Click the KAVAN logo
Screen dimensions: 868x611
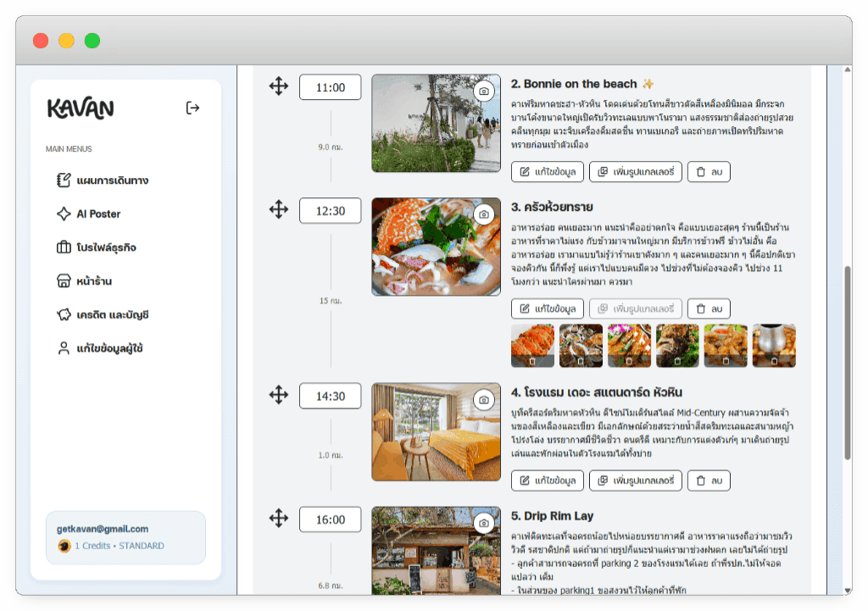click(x=81, y=108)
